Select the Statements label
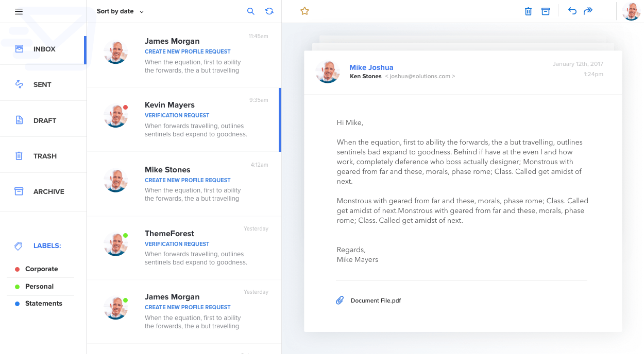The height and width of the screenshot is (354, 644). pos(43,304)
